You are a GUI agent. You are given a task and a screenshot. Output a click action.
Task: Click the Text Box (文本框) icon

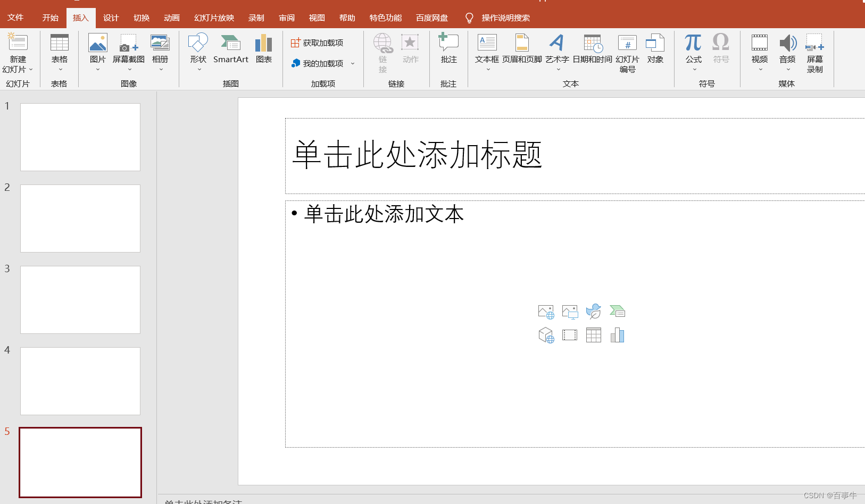(487, 43)
